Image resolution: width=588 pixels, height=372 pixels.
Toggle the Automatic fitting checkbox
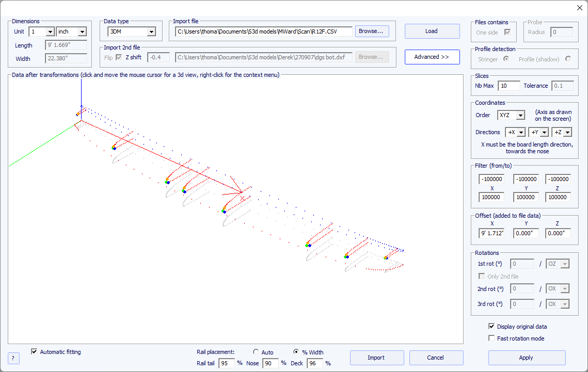click(x=34, y=352)
